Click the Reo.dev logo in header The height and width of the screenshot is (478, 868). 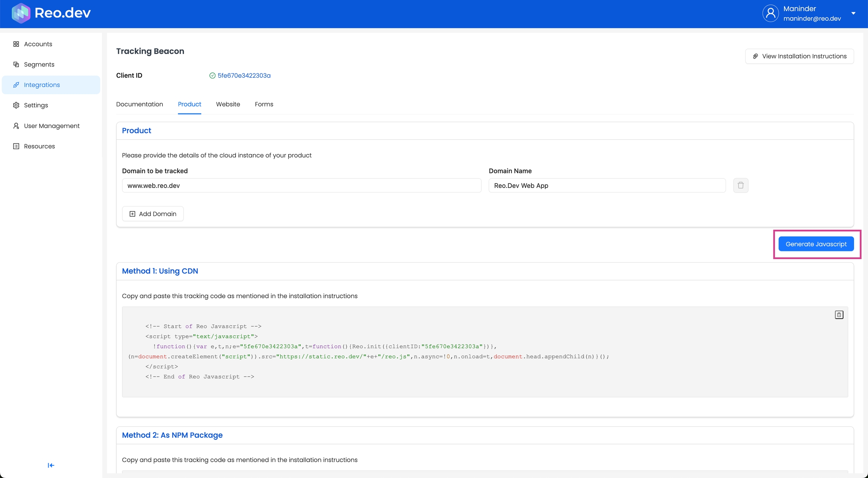51,13
